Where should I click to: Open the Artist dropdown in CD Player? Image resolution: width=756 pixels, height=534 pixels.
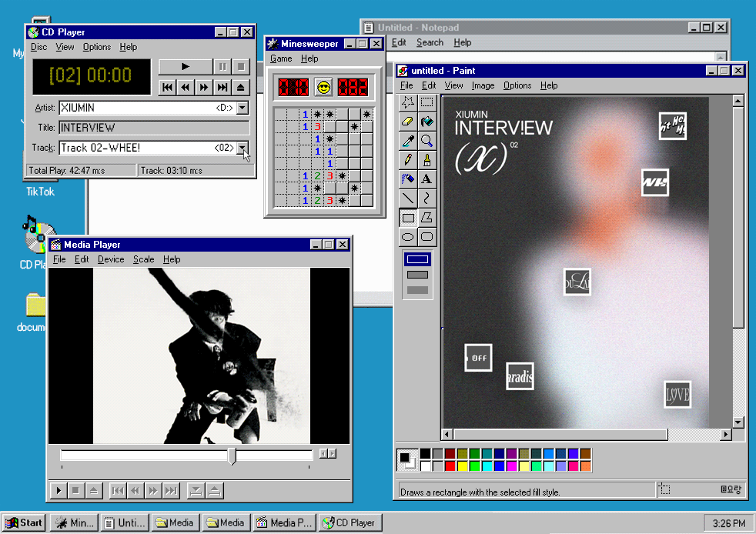[243, 108]
